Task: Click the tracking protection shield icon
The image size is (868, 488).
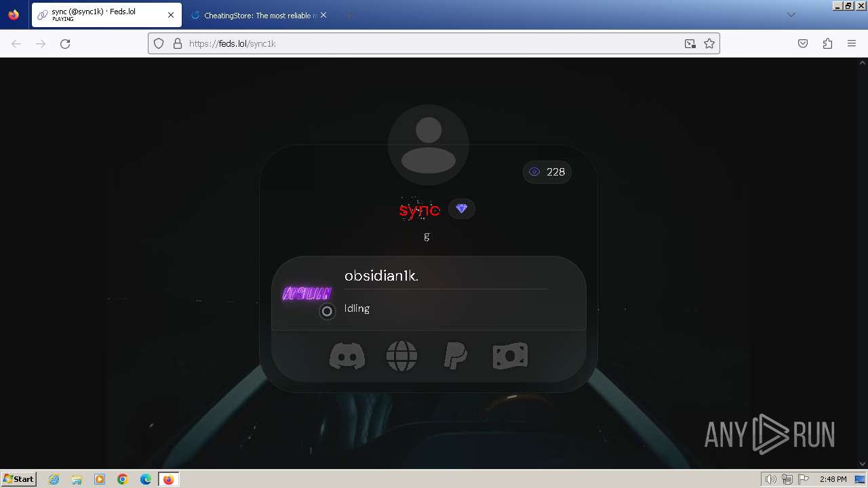Action: click(159, 43)
